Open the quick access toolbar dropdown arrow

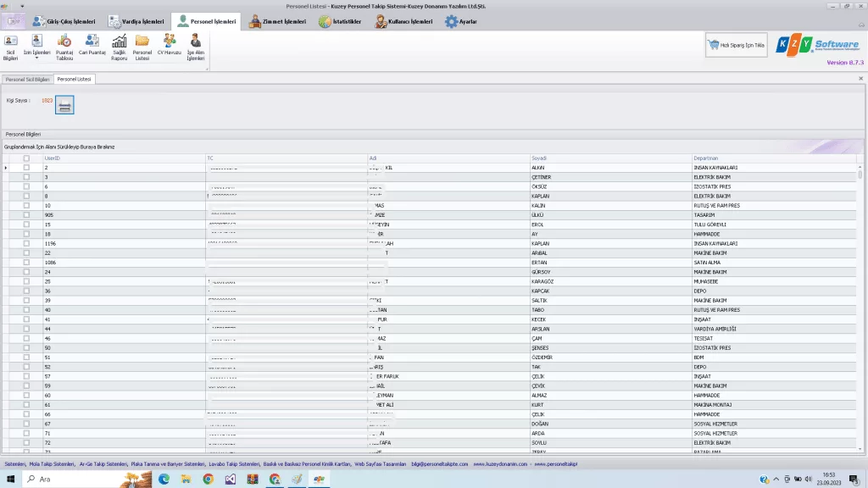tap(21, 5)
